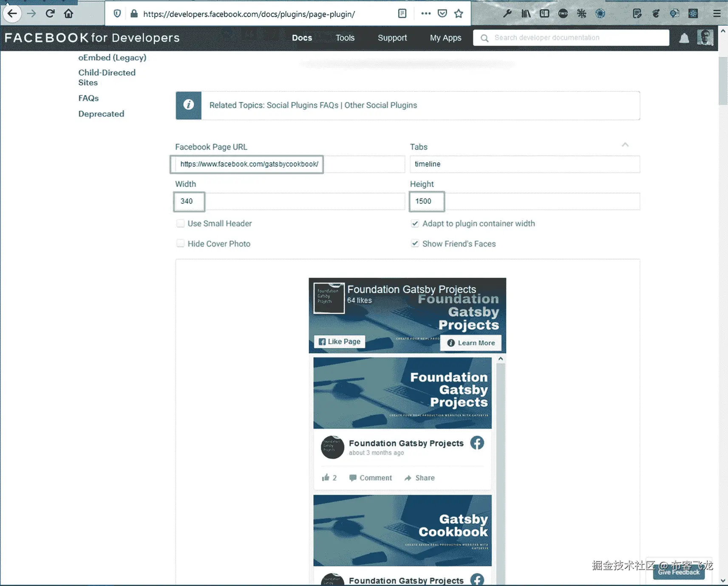Open the browser hamburger menu

pos(717,14)
